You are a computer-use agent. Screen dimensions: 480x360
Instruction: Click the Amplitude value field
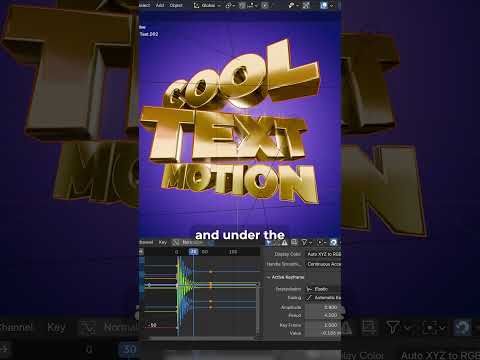(x=323, y=307)
